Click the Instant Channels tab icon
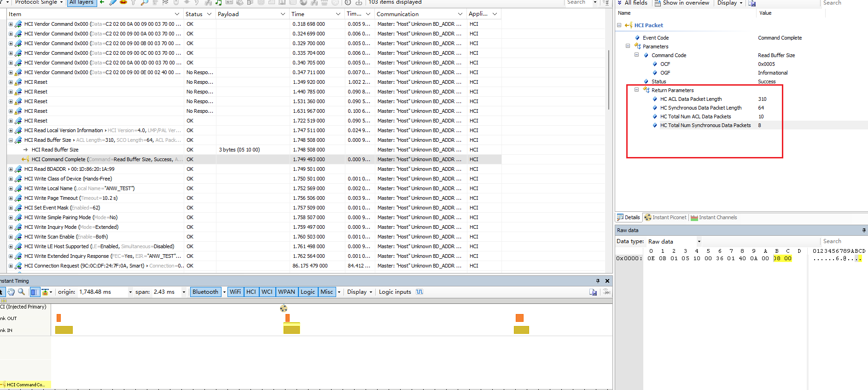This screenshot has width=868, height=390. [x=694, y=217]
